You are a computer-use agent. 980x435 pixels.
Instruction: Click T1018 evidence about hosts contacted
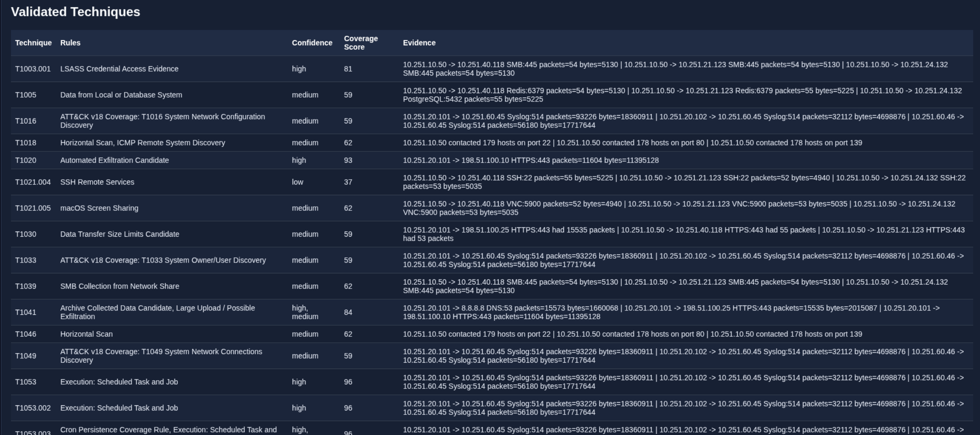click(632, 143)
